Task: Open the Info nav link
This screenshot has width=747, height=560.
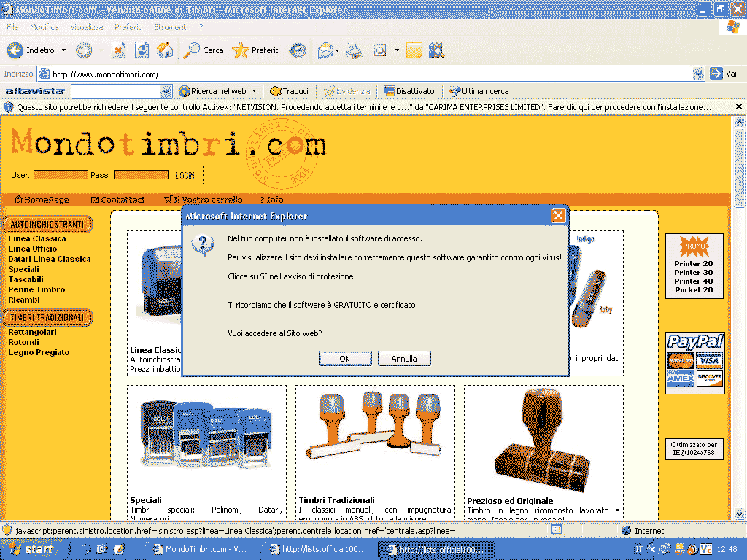Action: click(x=271, y=200)
